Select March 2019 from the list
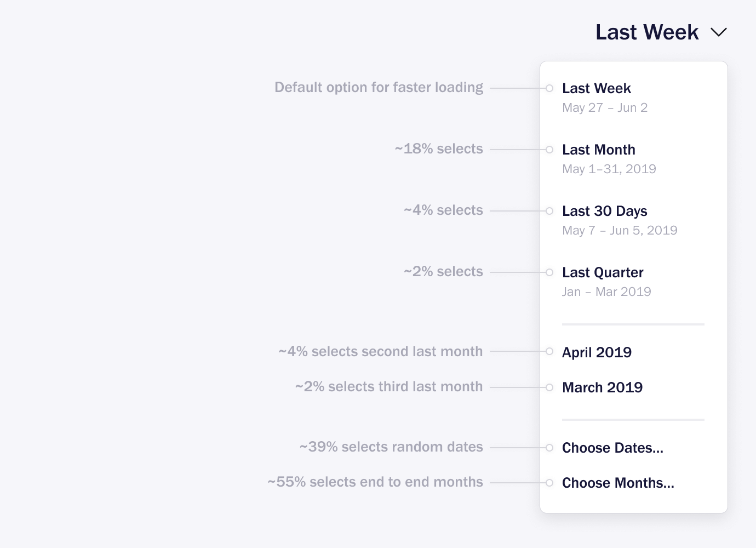Image resolution: width=756 pixels, height=548 pixels. click(x=602, y=387)
